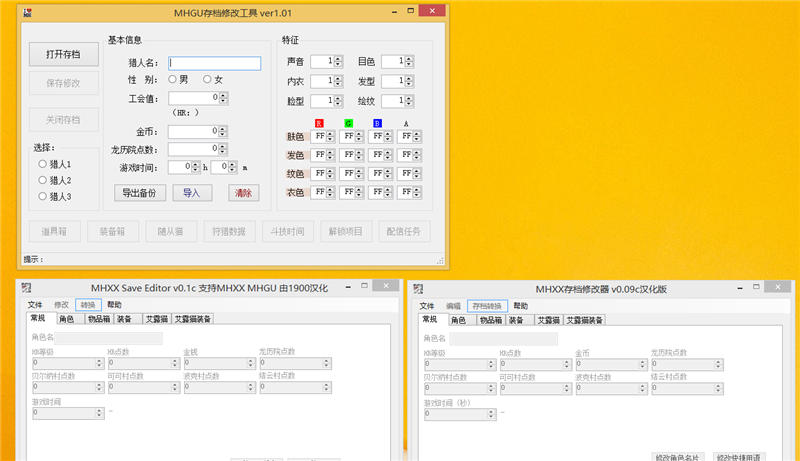Open 文件 menu in MHXX存档修改器 v0.09c
The width and height of the screenshot is (800, 461).
(x=427, y=306)
